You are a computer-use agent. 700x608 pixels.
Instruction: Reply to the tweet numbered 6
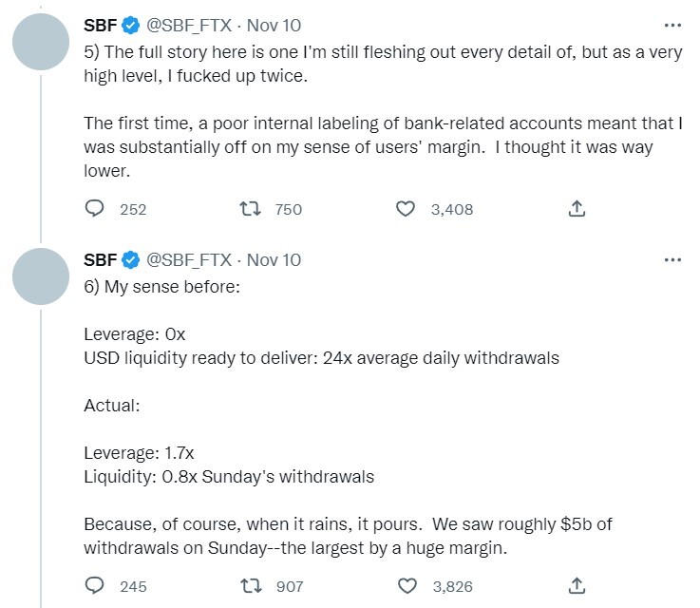(95, 586)
